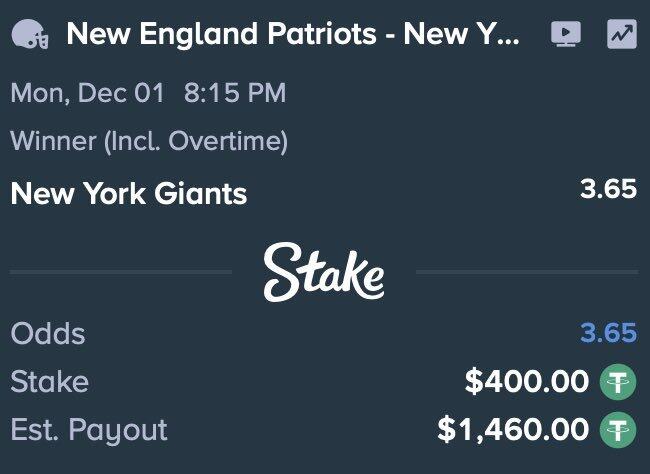Select the Winner (Incl. Overtime) market label
Image resolution: width=650 pixels, height=474 pixels.
149,142
